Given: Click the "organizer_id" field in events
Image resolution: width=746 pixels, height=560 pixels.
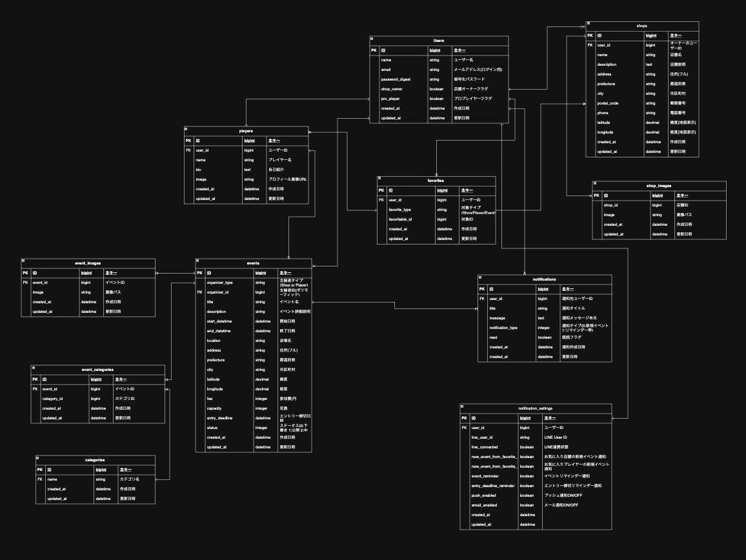Looking at the screenshot, I should 218,292.
